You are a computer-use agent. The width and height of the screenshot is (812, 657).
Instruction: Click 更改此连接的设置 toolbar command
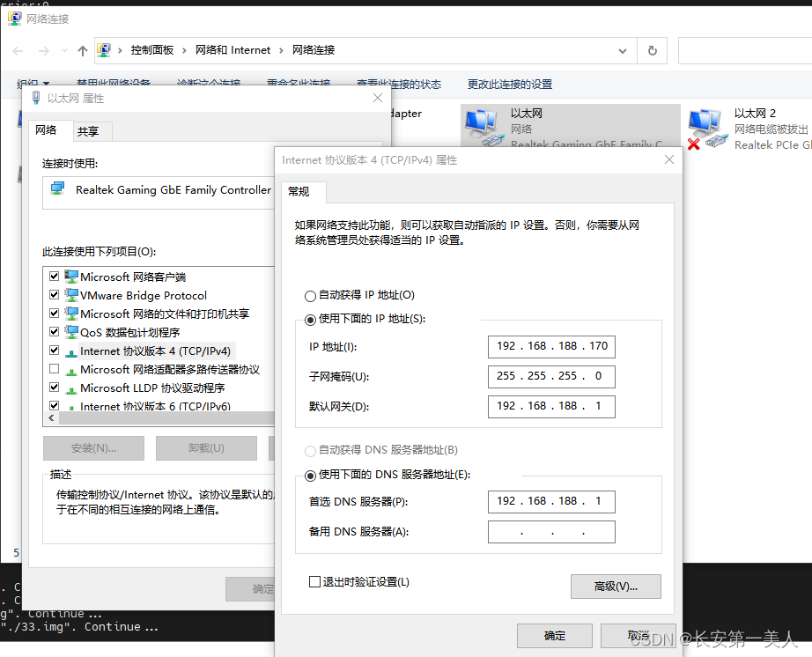click(x=510, y=84)
